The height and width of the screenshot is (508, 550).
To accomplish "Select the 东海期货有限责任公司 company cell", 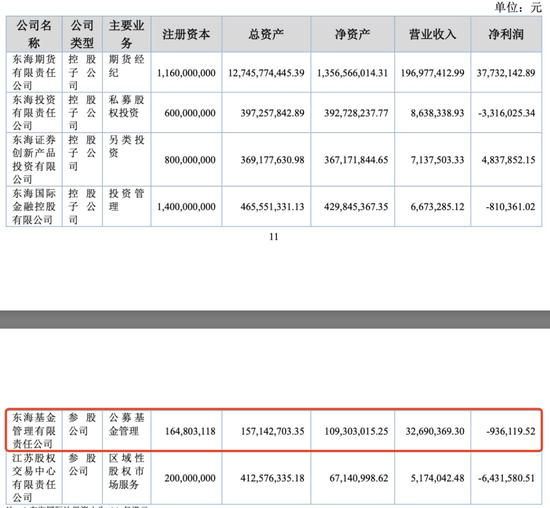I will tap(34, 72).
